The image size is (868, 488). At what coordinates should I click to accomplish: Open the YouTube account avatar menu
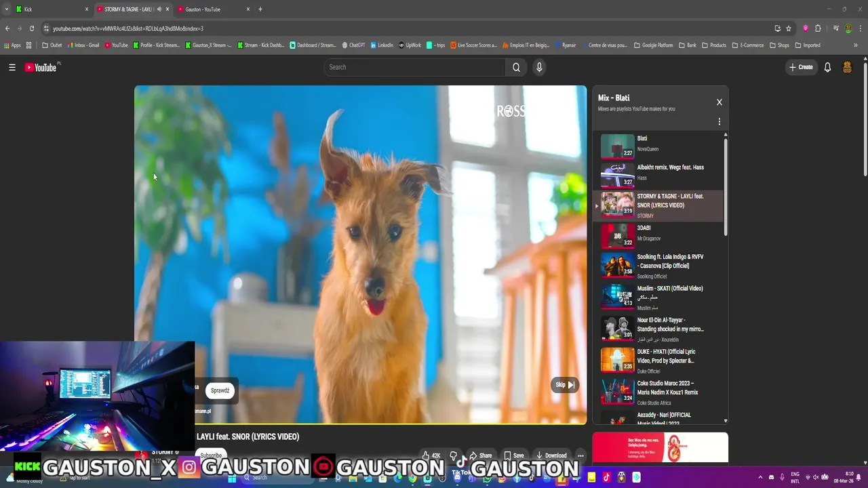click(x=847, y=67)
